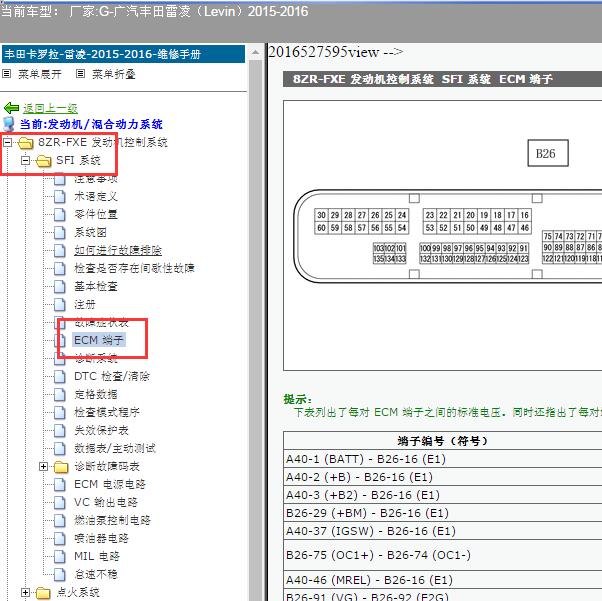Collapse the 8ZR-FXE 发动机控制系统 tree node

(x=8, y=143)
